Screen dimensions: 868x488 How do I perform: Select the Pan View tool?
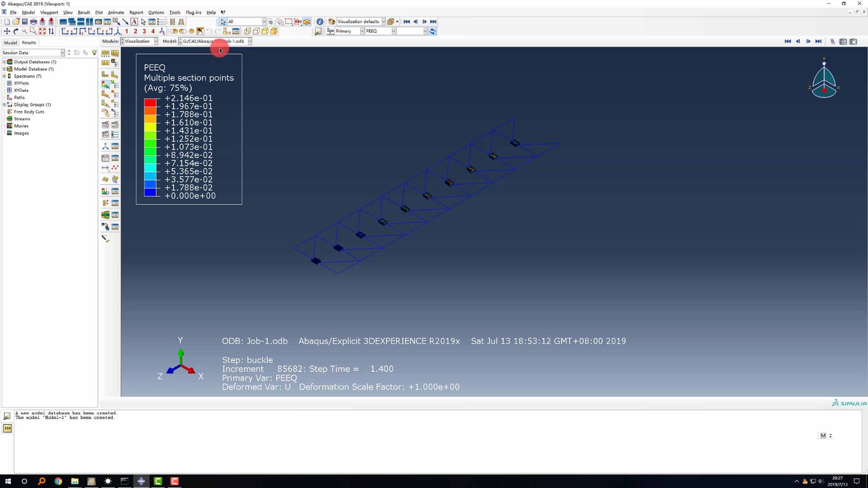tap(7, 31)
